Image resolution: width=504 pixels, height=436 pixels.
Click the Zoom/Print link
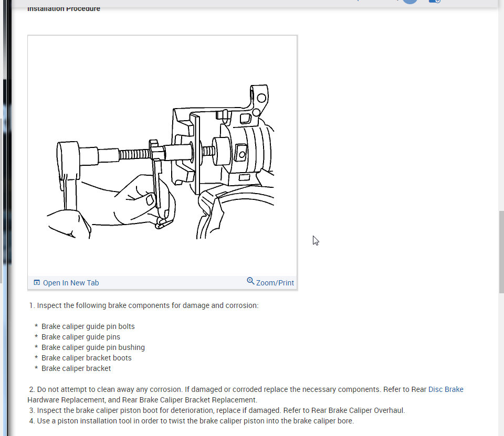pos(274,282)
